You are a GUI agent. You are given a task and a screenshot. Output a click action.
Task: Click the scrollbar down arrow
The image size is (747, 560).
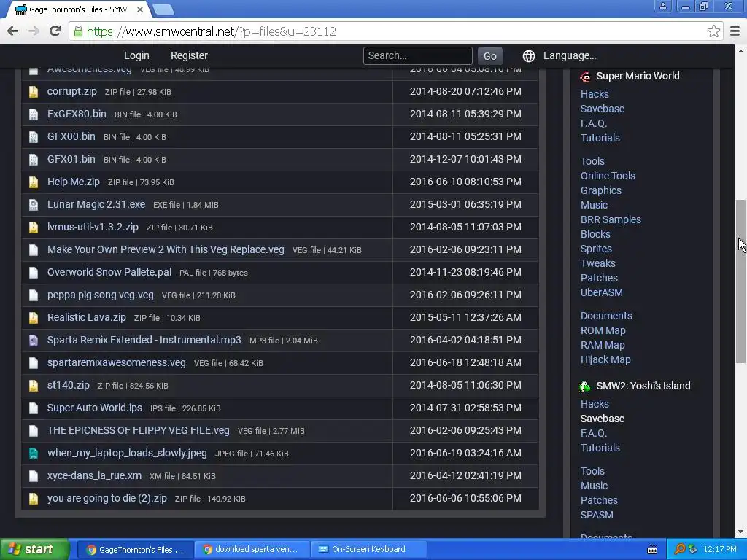740,532
